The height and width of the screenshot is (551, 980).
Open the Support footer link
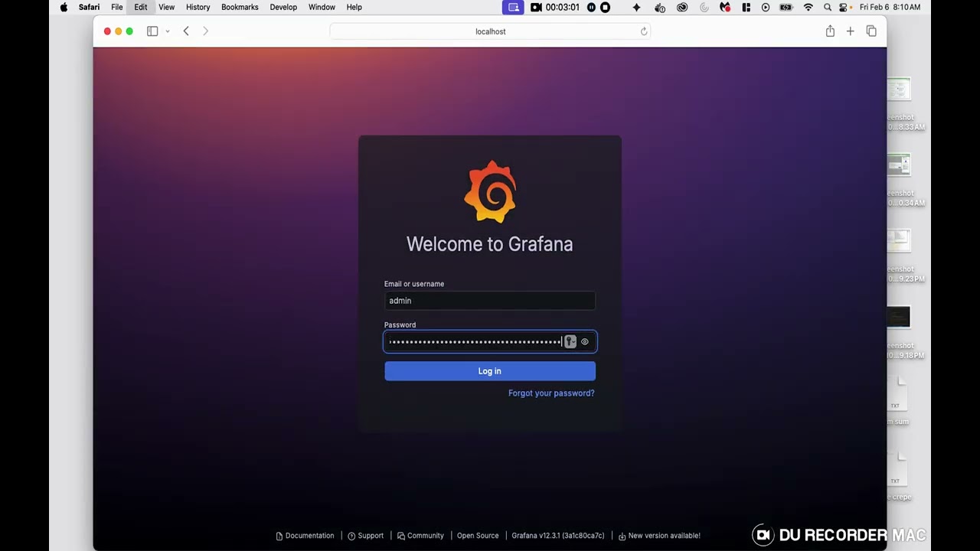coord(365,536)
